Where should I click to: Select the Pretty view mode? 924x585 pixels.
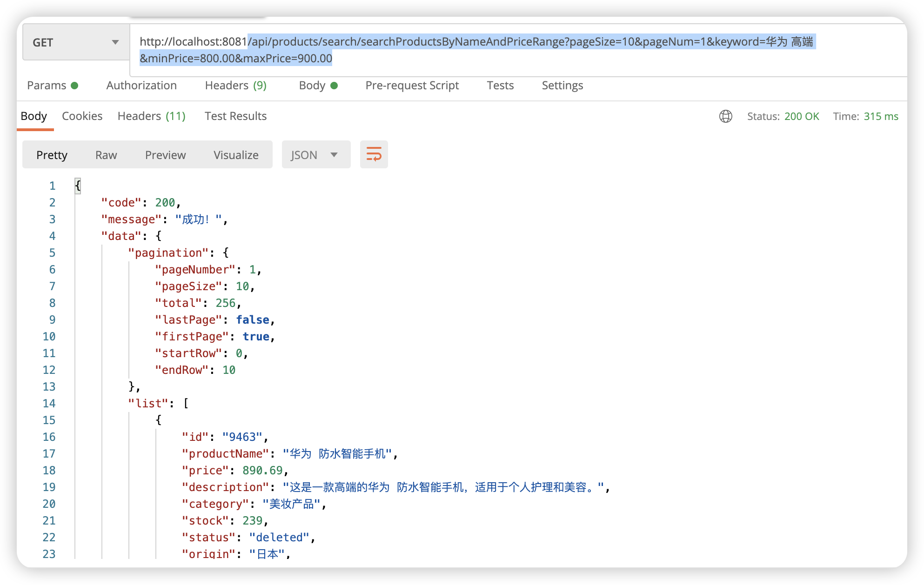tap(52, 155)
